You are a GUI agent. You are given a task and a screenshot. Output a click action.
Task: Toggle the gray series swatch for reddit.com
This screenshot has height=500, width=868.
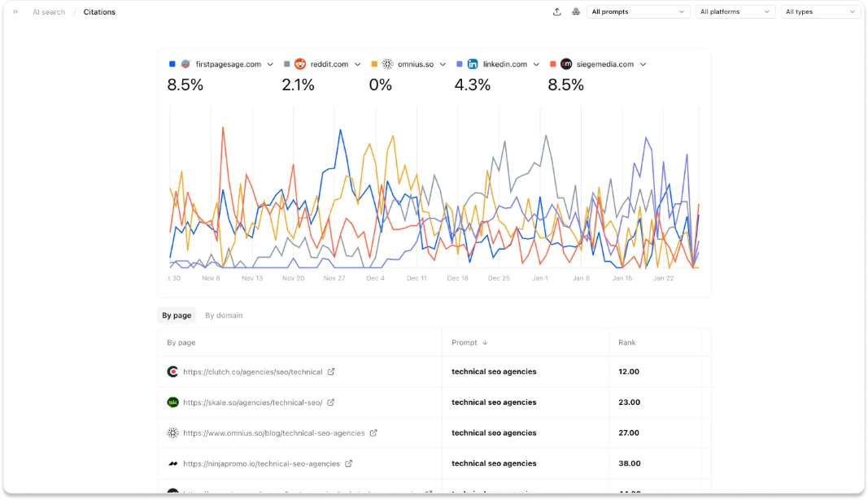tap(286, 63)
